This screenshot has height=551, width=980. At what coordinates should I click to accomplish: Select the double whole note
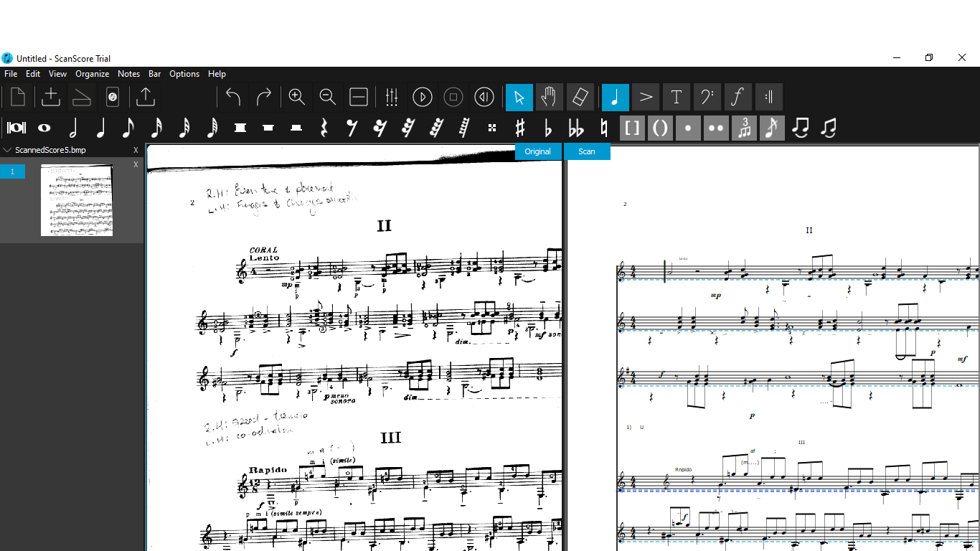click(x=17, y=128)
